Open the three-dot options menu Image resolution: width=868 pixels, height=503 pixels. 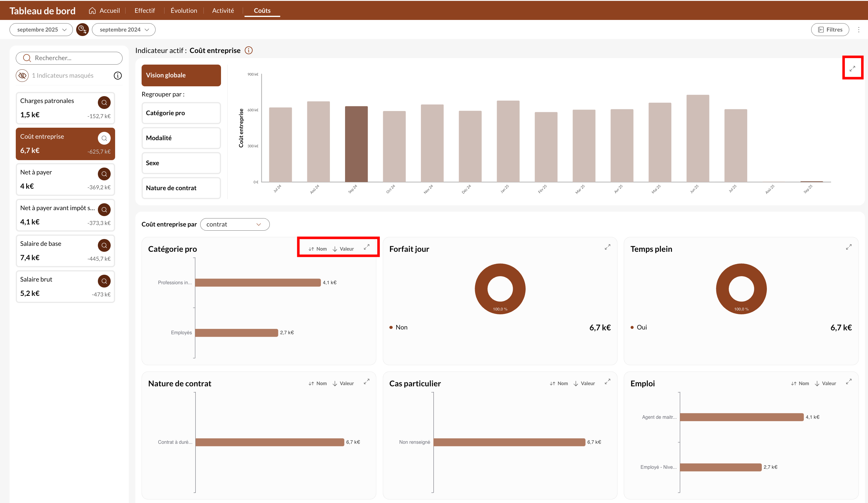coord(859,30)
